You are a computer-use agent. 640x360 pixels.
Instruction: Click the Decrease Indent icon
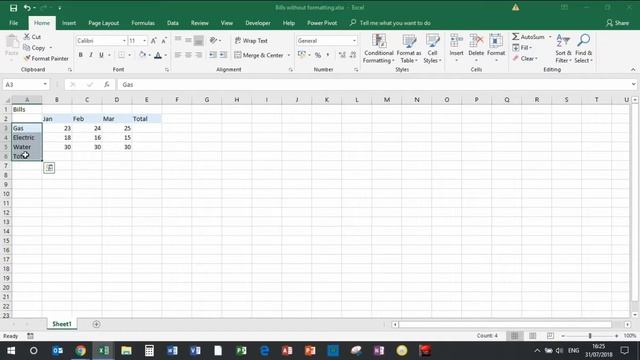point(213,55)
